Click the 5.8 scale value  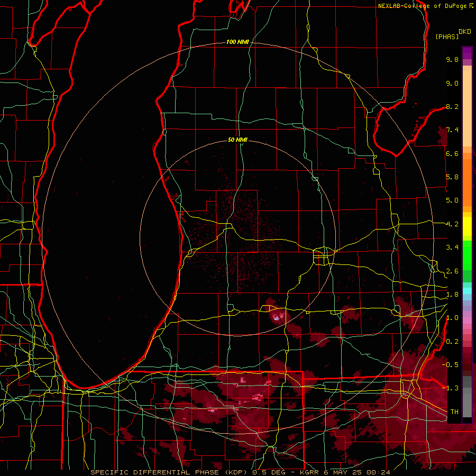[452, 177]
